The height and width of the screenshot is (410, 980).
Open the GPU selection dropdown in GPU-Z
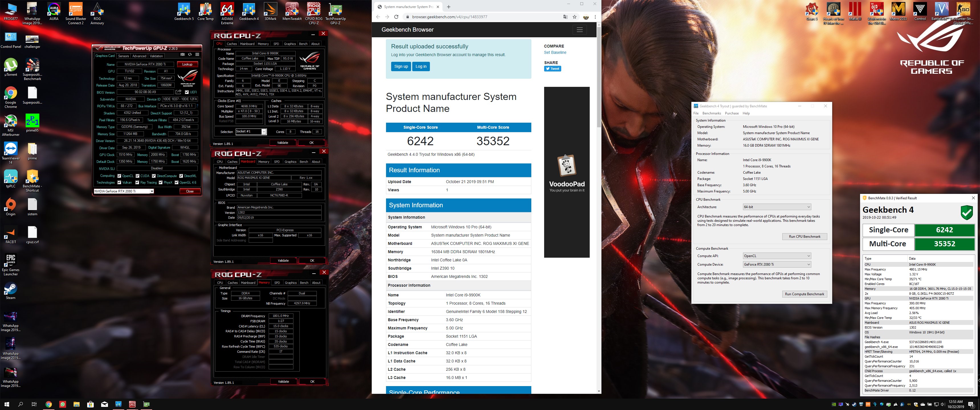[124, 191]
